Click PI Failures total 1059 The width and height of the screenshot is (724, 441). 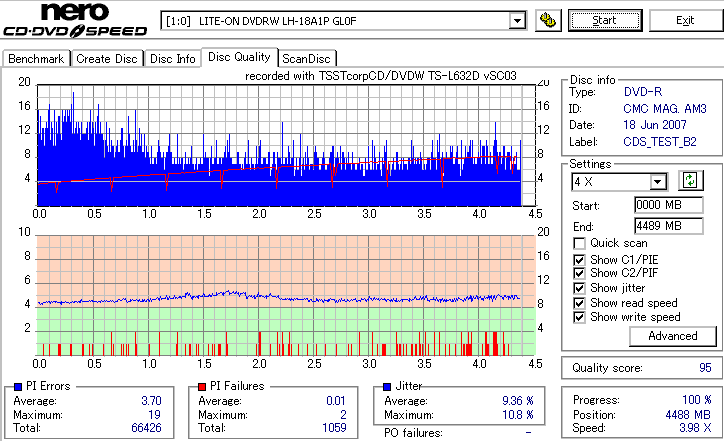click(x=334, y=428)
